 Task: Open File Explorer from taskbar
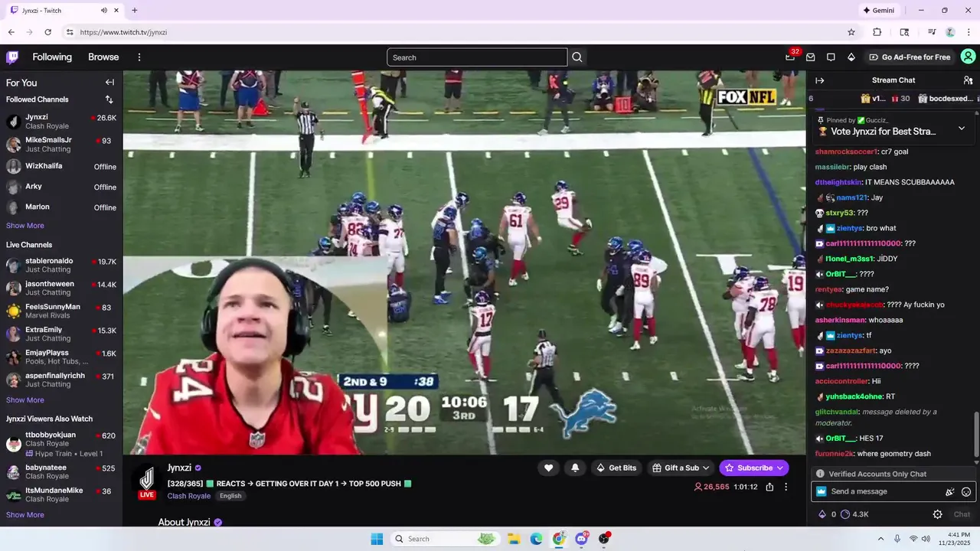point(514,539)
